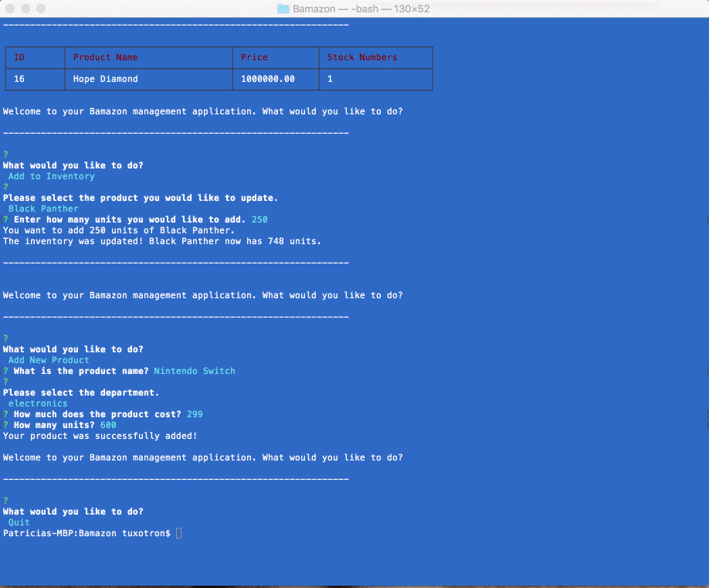Click the units value 600
This screenshot has height=588, width=709.
tap(108, 425)
